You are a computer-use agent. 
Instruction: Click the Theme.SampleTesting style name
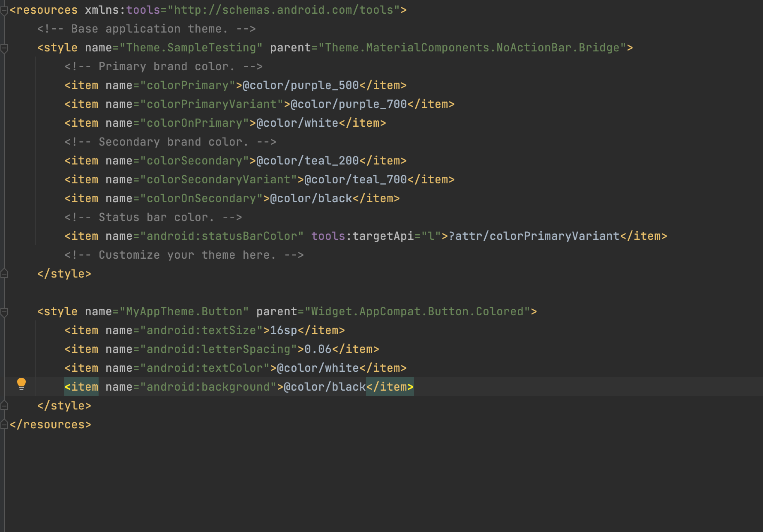tap(191, 48)
